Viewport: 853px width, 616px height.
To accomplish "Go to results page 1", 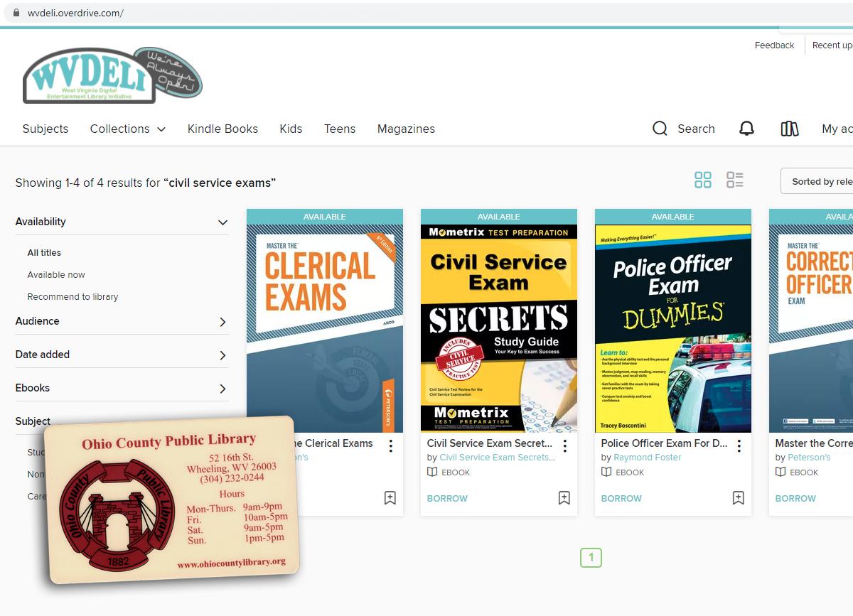I will point(591,557).
